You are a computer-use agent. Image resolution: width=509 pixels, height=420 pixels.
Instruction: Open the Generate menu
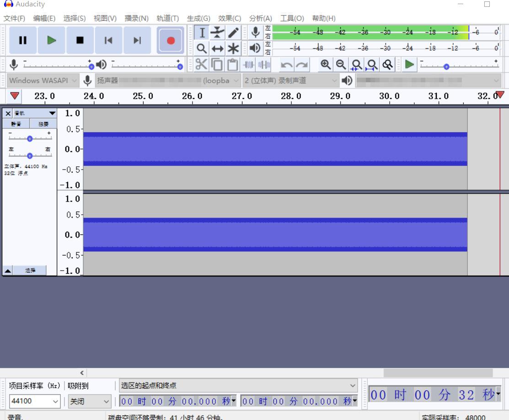pos(198,18)
